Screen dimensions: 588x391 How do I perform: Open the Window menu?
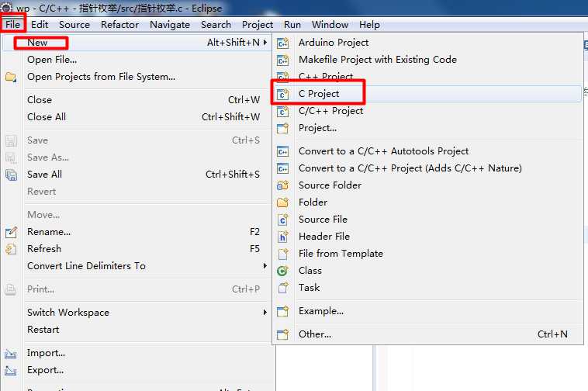point(330,25)
